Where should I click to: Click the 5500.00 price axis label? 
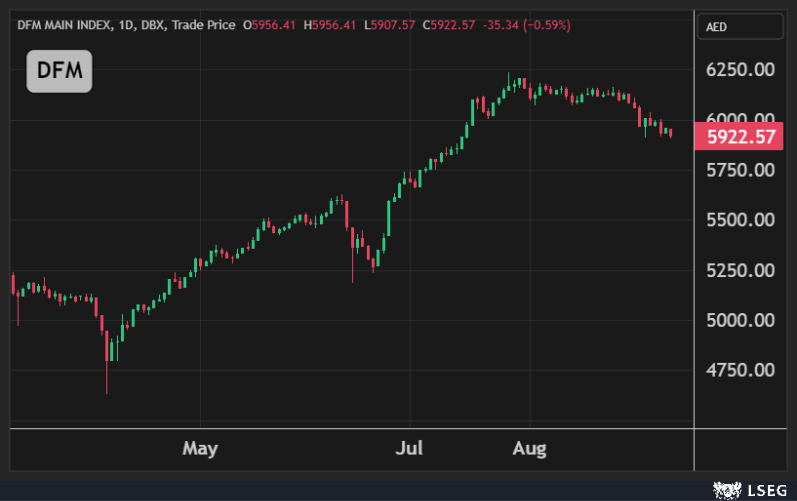point(741,220)
